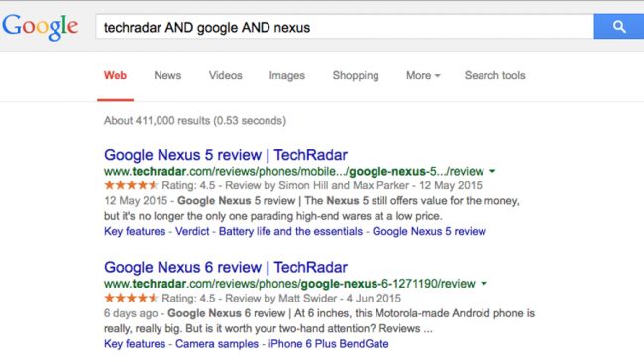The image size is (644, 362).
Task: Open the Images tab
Action: tap(287, 75)
